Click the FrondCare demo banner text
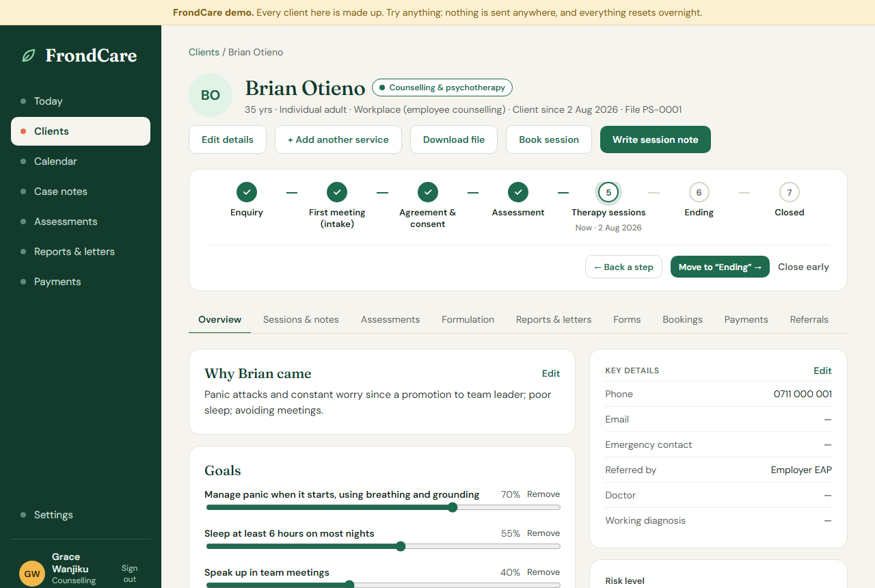Viewport: 875px width, 588px height. click(437, 12)
